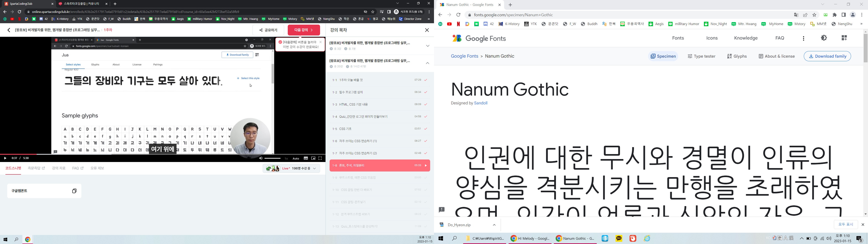Reload the Google Fonts page
Viewport: 868px width, 244px height.
(458, 15)
